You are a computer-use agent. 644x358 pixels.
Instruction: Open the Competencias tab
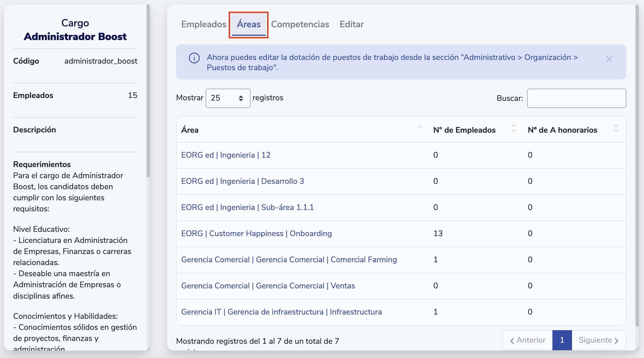(x=300, y=24)
